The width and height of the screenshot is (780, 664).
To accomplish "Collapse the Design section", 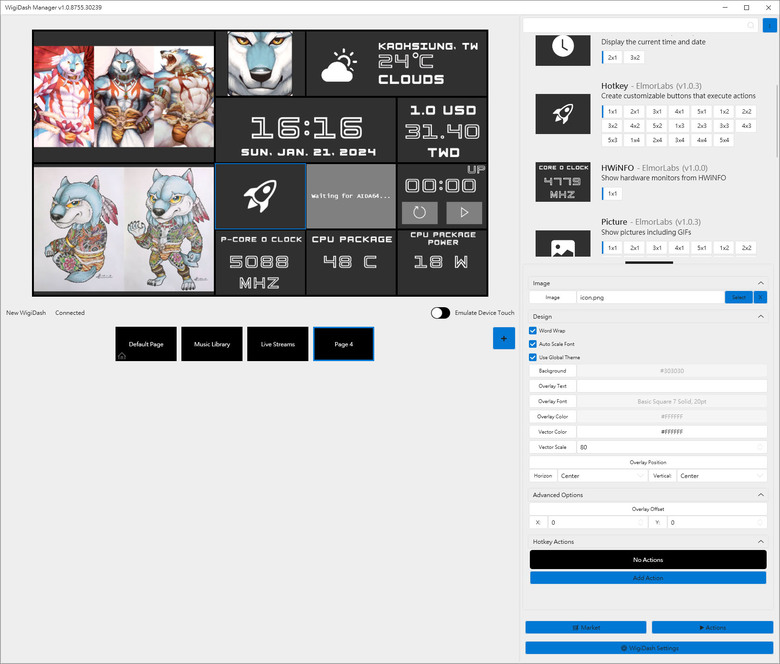I will [x=761, y=316].
